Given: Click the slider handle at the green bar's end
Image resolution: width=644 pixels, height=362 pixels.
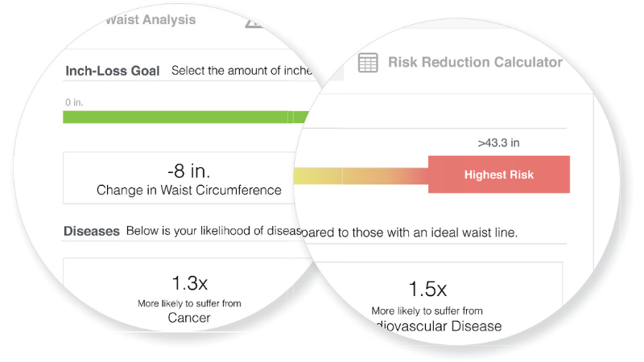Looking at the screenshot, I should point(291,117).
